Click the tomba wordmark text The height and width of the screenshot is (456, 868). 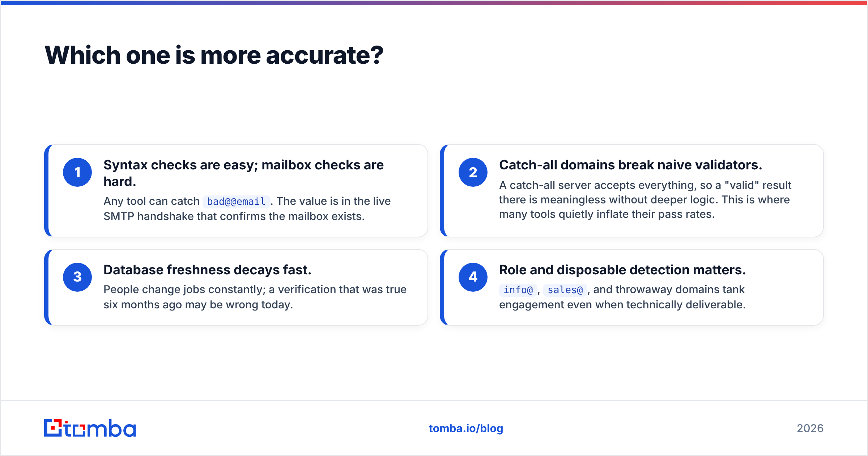click(100, 428)
